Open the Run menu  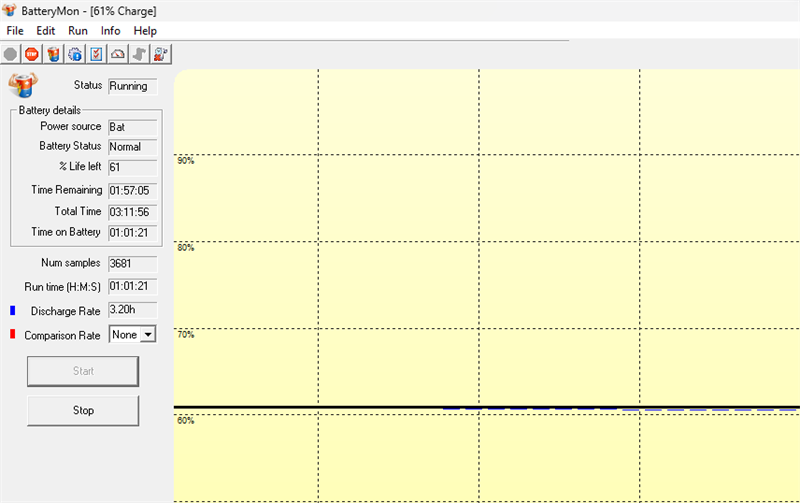point(78,31)
